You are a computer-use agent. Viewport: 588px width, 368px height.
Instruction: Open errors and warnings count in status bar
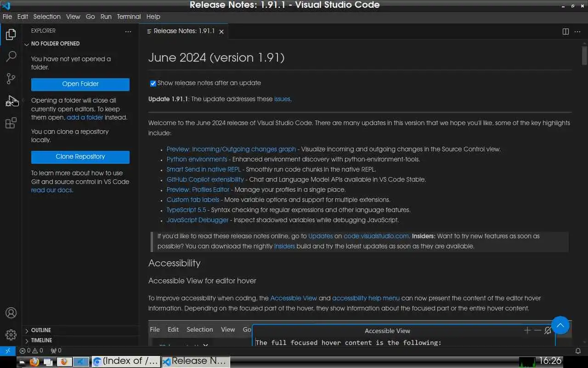pyautogui.click(x=32, y=351)
